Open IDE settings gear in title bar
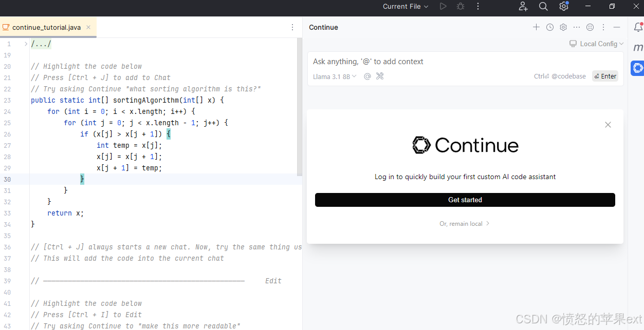The width and height of the screenshot is (644, 330). point(564,6)
